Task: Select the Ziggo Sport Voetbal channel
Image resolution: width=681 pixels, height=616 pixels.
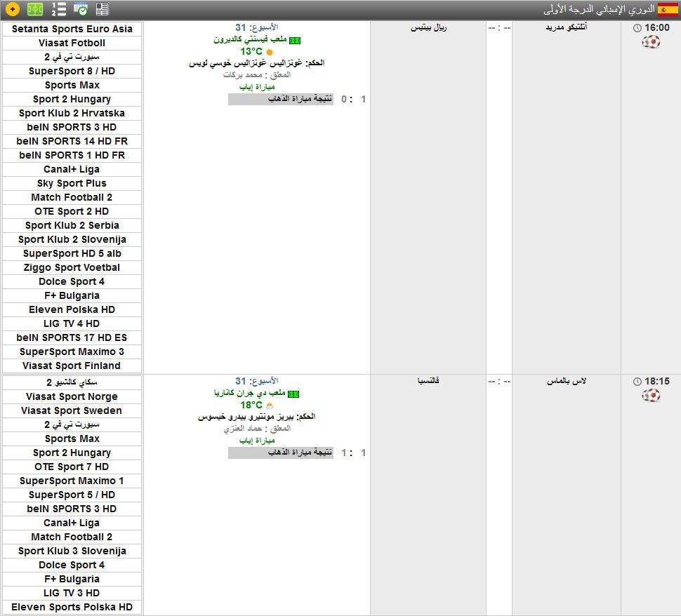Action: click(72, 267)
